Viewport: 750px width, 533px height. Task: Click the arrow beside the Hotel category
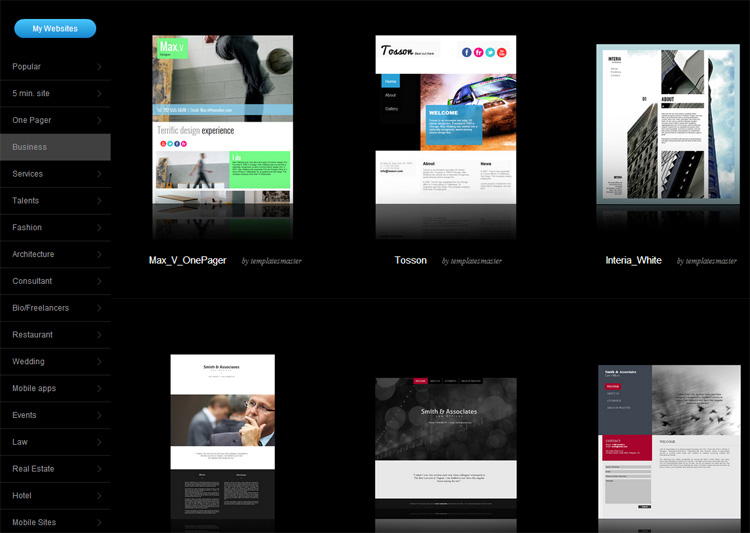pos(100,495)
